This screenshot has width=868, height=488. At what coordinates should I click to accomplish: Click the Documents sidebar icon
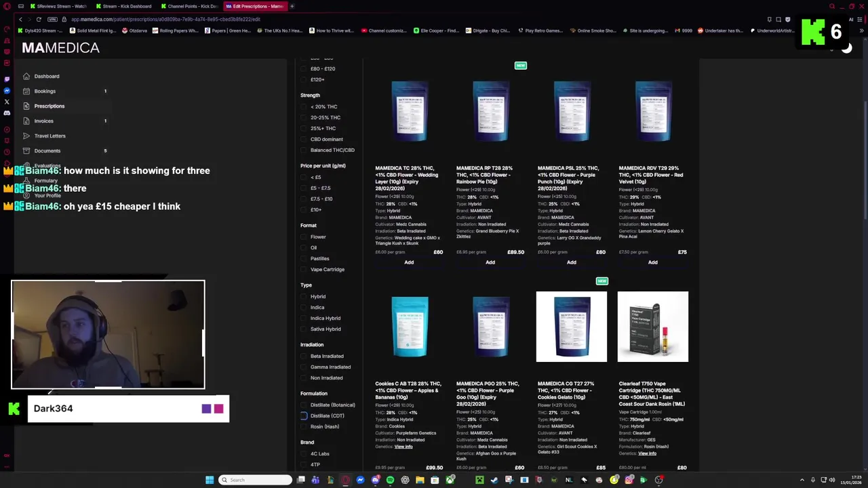[x=26, y=150]
